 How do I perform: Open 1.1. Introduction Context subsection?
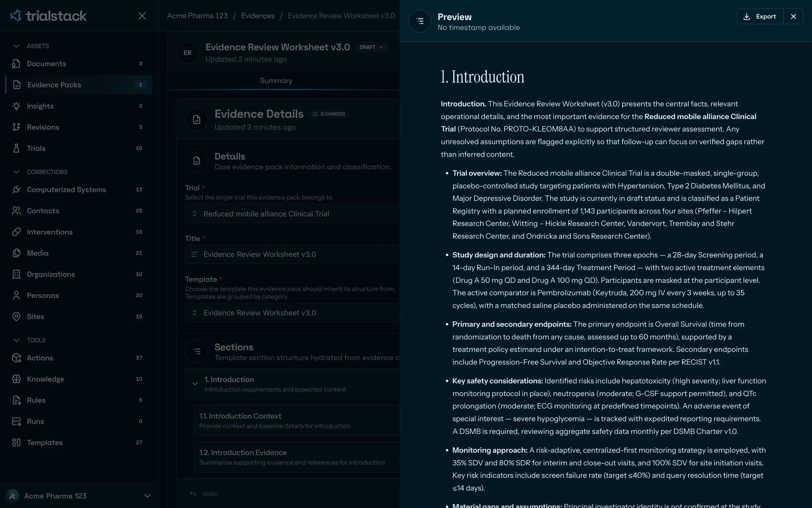pyautogui.click(x=297, y=420)
